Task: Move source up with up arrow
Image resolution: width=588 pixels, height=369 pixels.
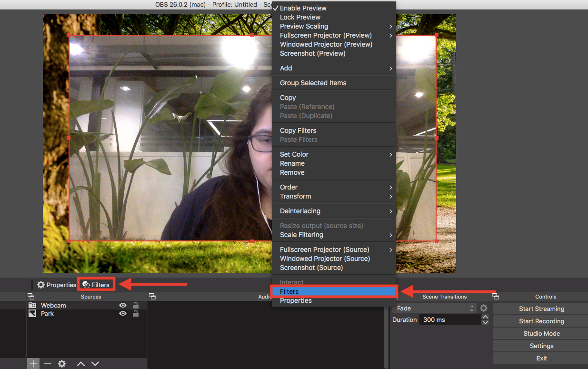Action: pyautogui.click(x=81, y=364)
